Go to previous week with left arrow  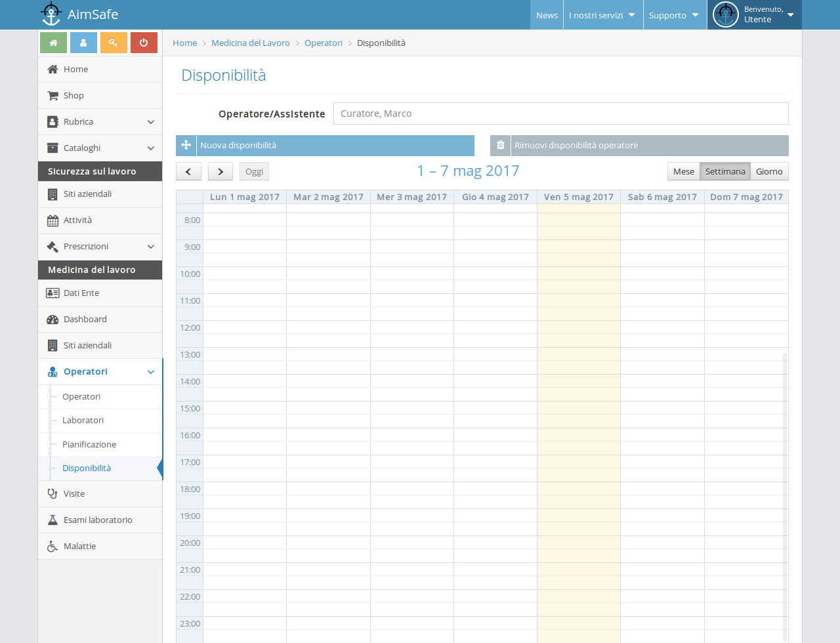pyautogui.click(x=188, y=171)
